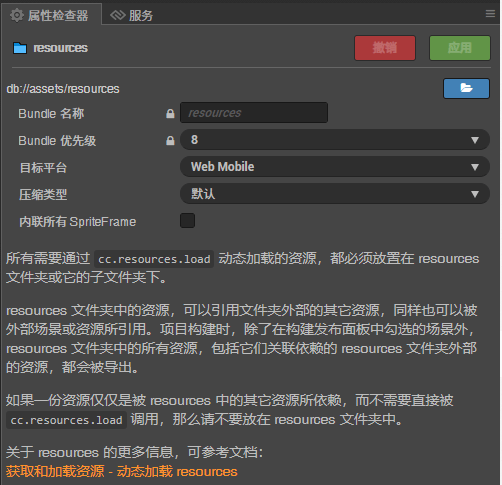Click the resources folder title text
502x485 pixels.
(60, 48)
